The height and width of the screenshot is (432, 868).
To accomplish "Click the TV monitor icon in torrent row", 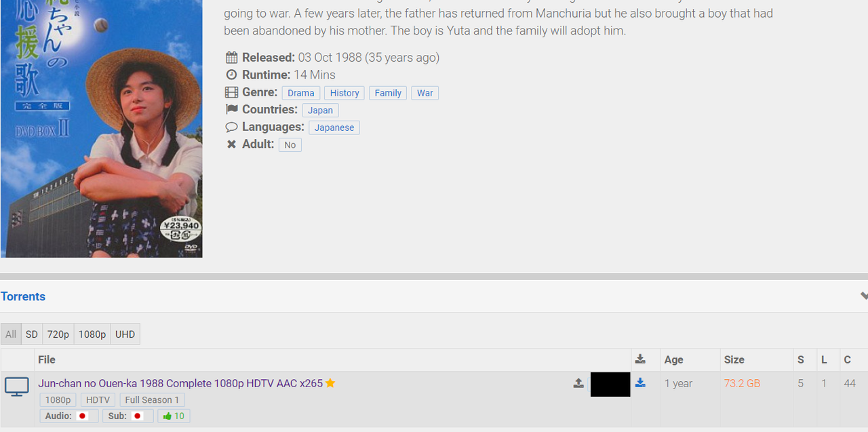I will pos(17,387).
